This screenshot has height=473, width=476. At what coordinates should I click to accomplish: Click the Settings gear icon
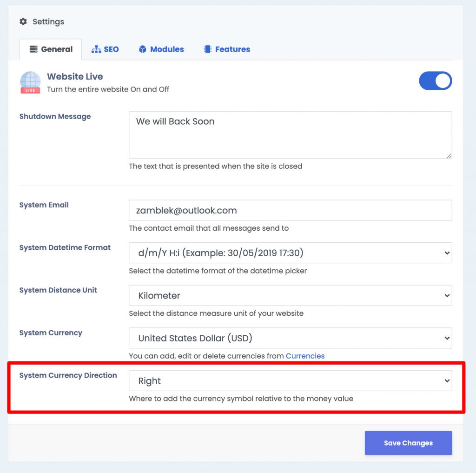(23, 21)
